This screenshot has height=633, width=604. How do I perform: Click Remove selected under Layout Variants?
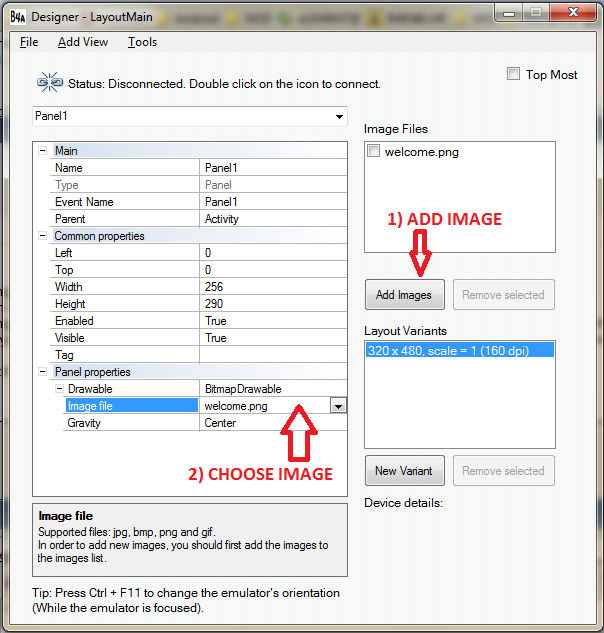[x=503, y=471]
